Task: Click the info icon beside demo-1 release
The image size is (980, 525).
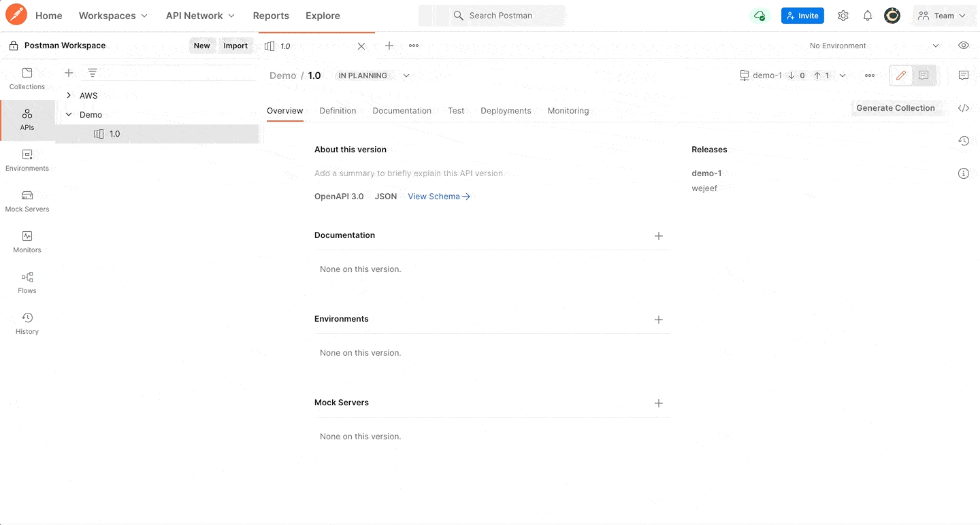Action: (x=964, y=173)
